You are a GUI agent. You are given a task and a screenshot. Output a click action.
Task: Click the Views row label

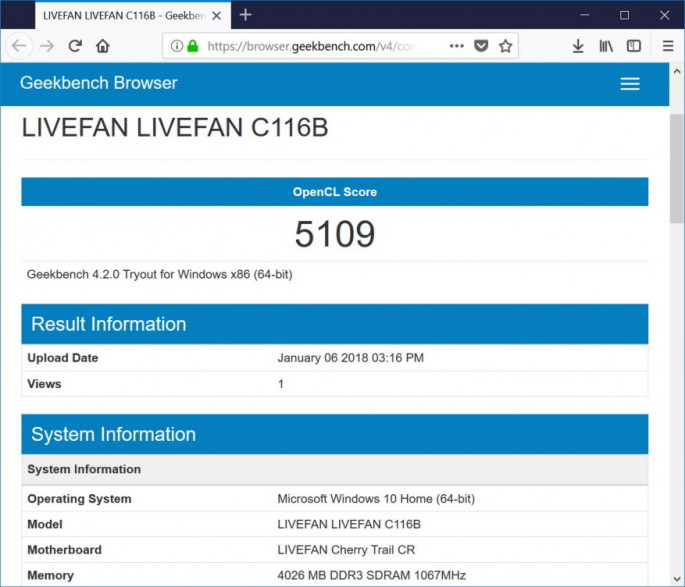click(44, 384)
